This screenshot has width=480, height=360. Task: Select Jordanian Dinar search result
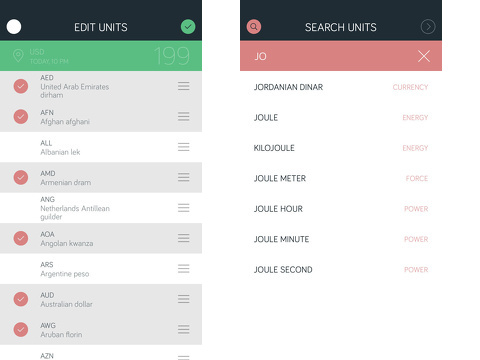click(x=341, y=87)
